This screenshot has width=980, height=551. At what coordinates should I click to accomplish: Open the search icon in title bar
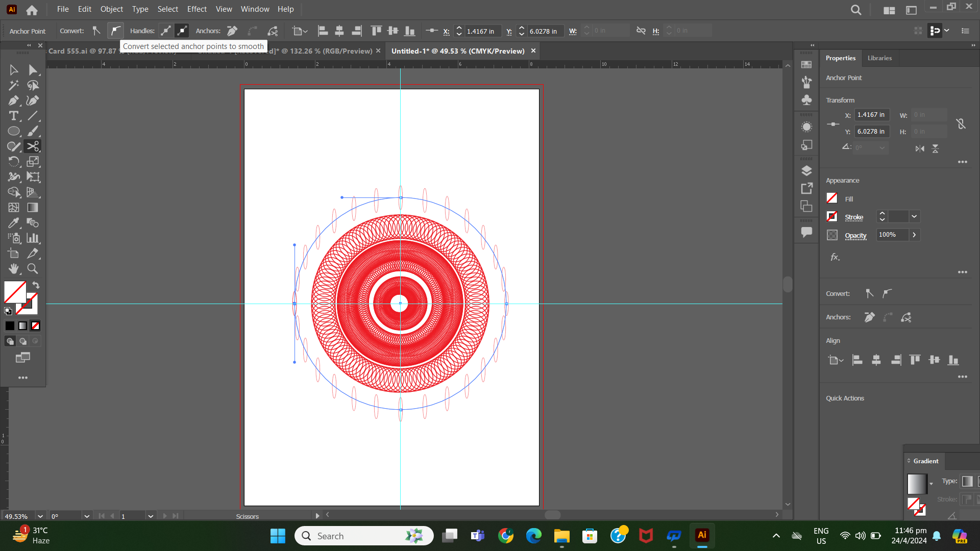click(856, 10)
